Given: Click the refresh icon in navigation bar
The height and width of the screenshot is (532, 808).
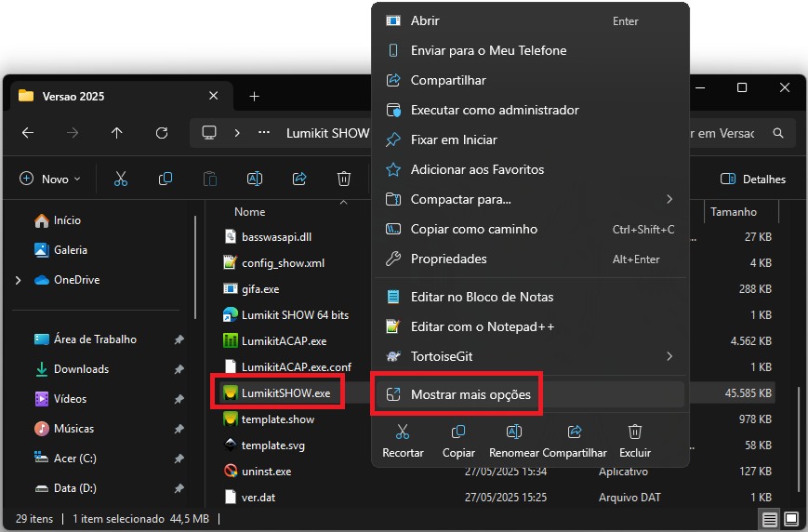Looking at the screenshot, I should (x=162, y=133).
